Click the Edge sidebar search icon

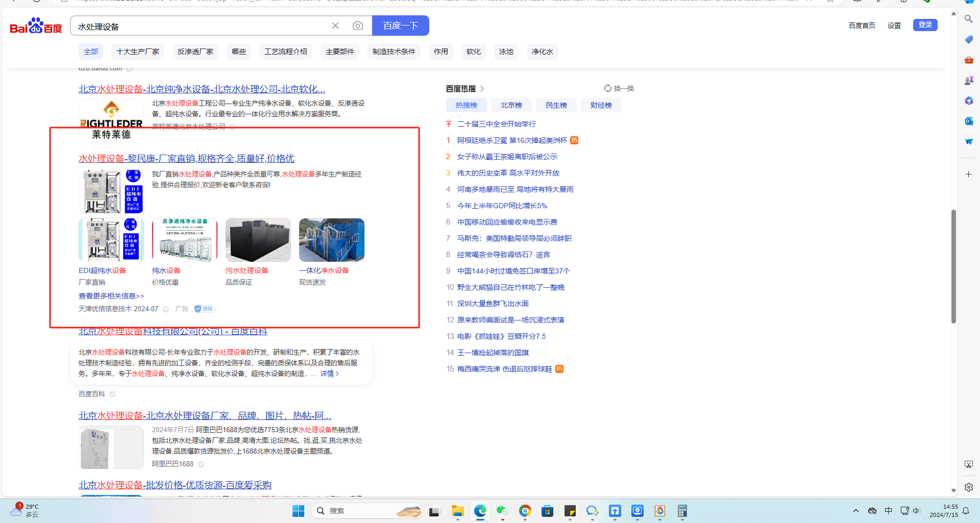[968, 19]
